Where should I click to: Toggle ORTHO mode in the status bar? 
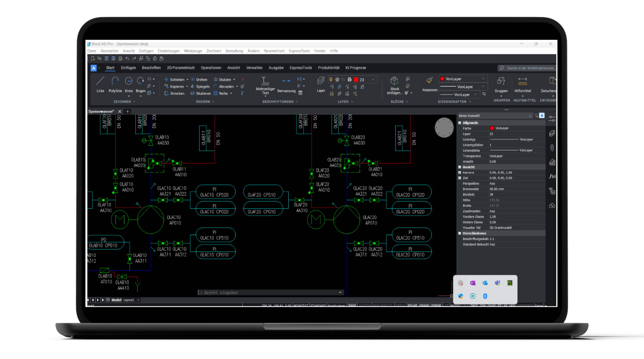pyautogui.click(x=400, y=305)
